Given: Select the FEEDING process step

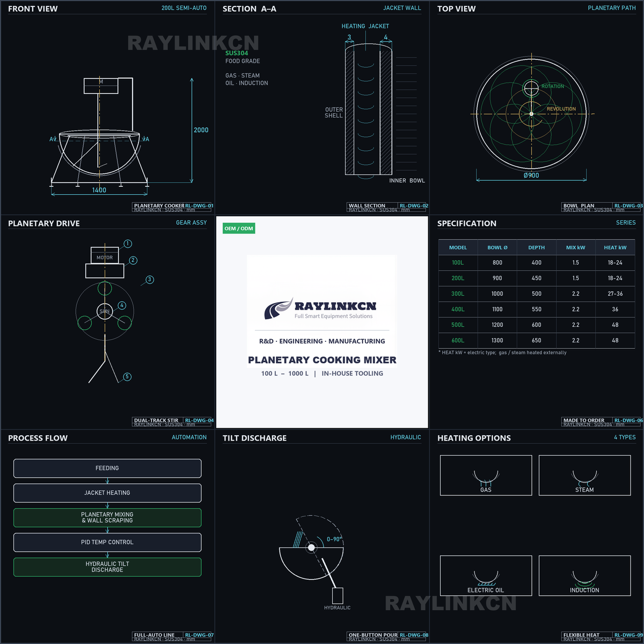Looking at the screenshot, I should pos(107,468).
